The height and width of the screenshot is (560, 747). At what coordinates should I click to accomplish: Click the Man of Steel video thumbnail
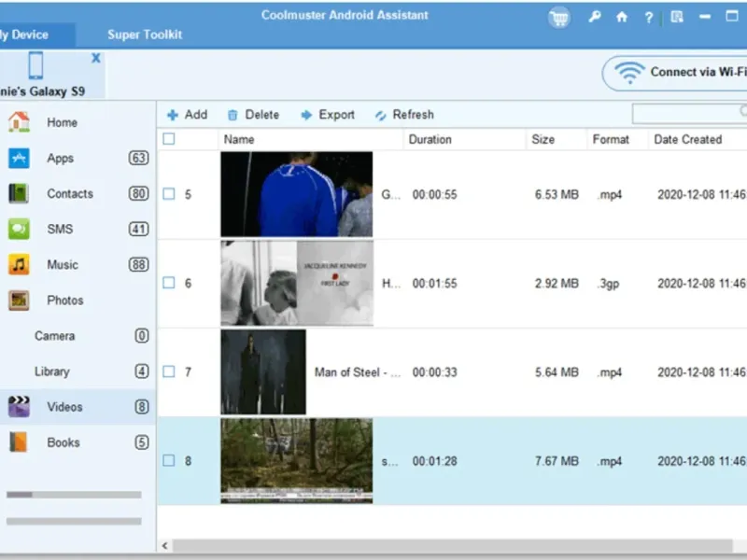(263, 371)
